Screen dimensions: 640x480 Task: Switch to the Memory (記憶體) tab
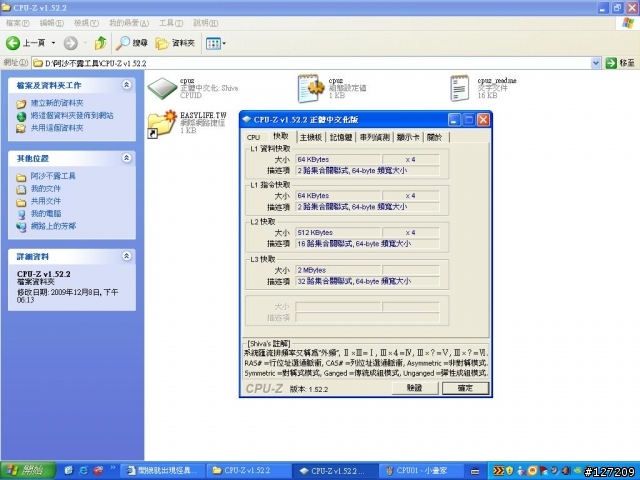[x=341, y=138]
